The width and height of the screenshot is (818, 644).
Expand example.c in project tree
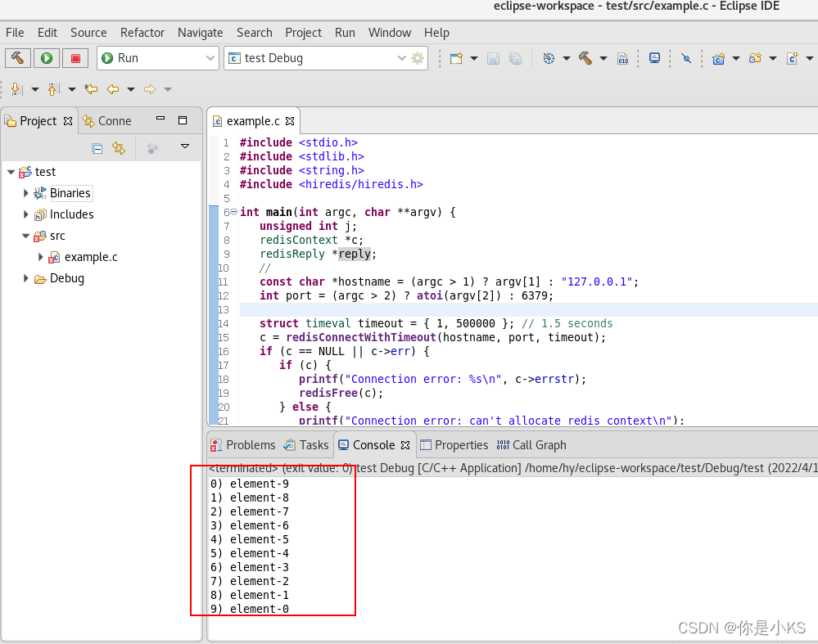[40, 257]
